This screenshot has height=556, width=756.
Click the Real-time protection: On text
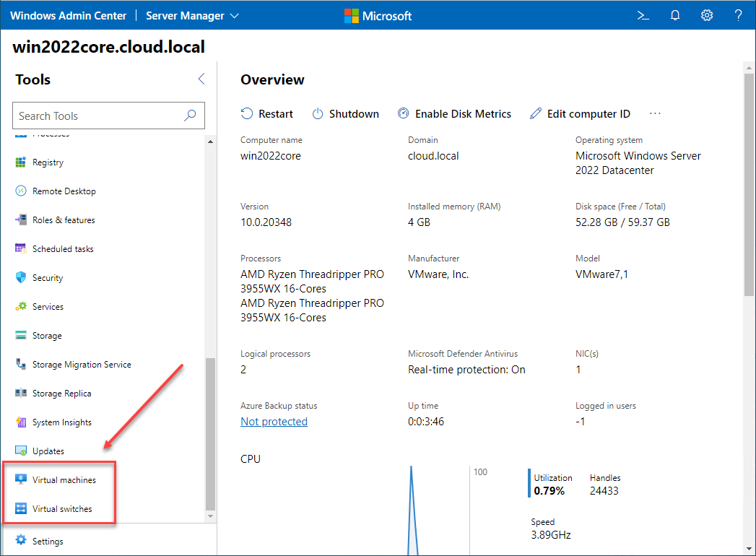[x=466, y=370]
